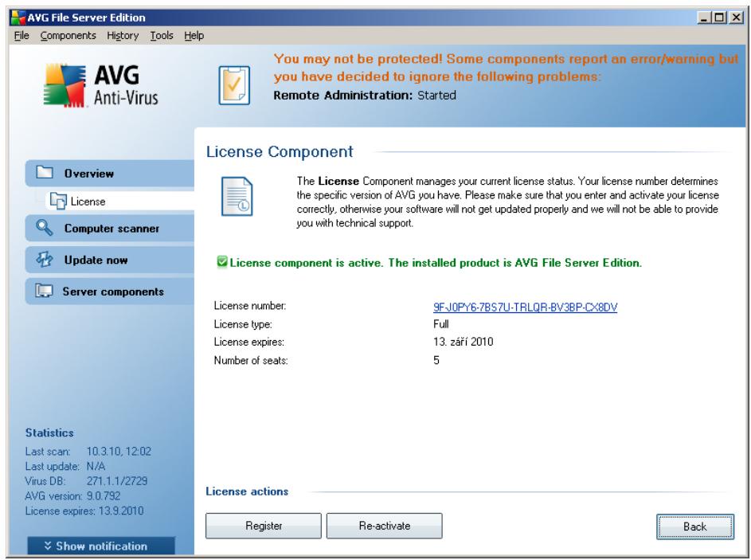Click the 'Statistics' heading
This screenshot has height=560, width=751.
tap(49, 433)
